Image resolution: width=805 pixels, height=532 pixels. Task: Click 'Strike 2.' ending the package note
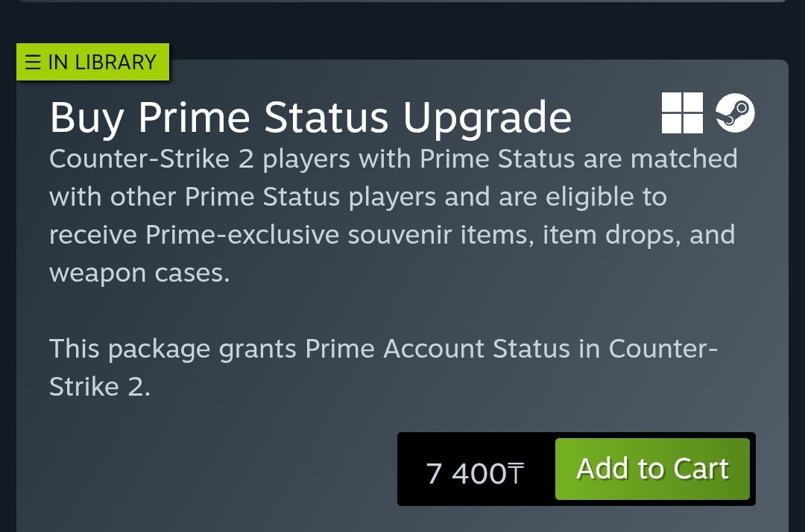[99, 387]
